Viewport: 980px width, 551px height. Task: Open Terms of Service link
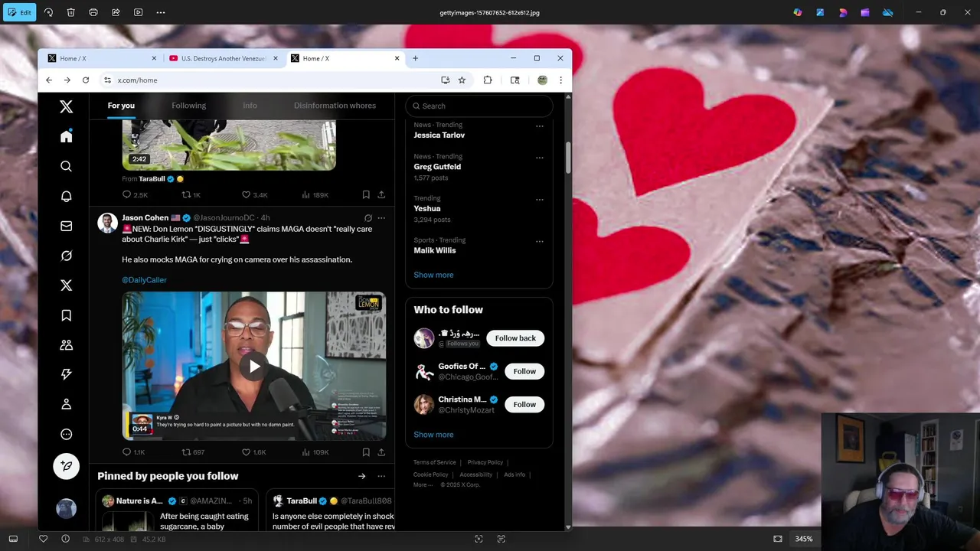point(434,462)
